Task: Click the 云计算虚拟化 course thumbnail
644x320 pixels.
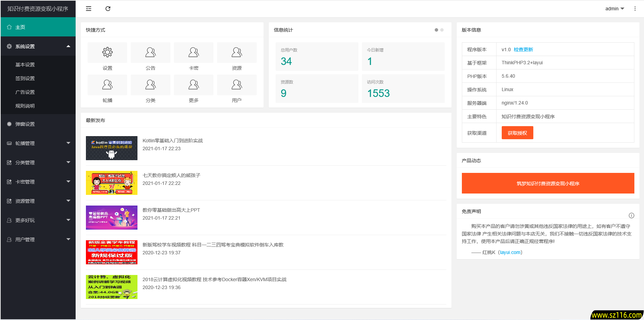Action: click(112, 287)
